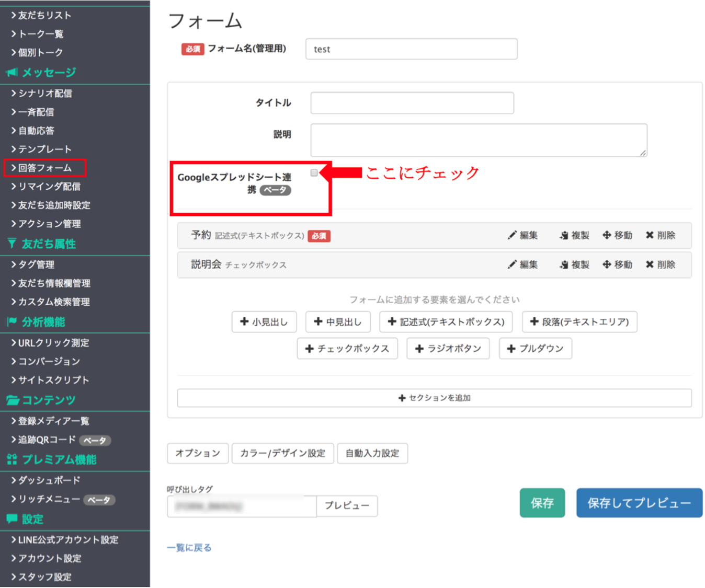This screenshot has height=588, width=705.
Task: Click the delete X icon in the 予約 row
Action: [650, 235]
